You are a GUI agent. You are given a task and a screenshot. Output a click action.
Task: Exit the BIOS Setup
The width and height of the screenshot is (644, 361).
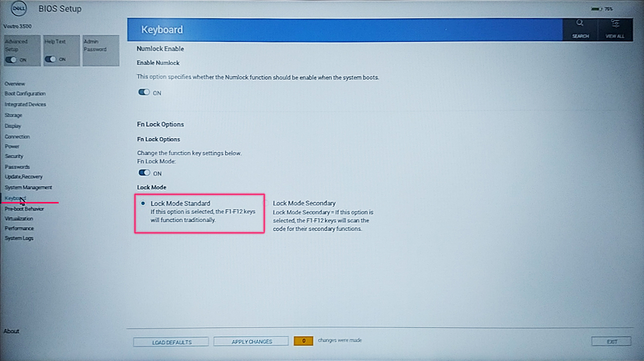(x=611, y=341)
